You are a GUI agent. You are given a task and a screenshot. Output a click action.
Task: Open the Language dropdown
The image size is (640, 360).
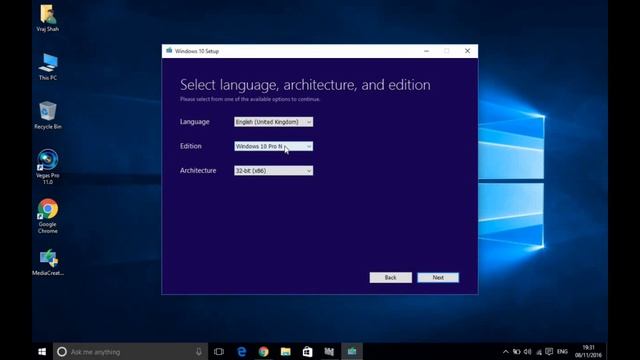(x=273, y=122)
